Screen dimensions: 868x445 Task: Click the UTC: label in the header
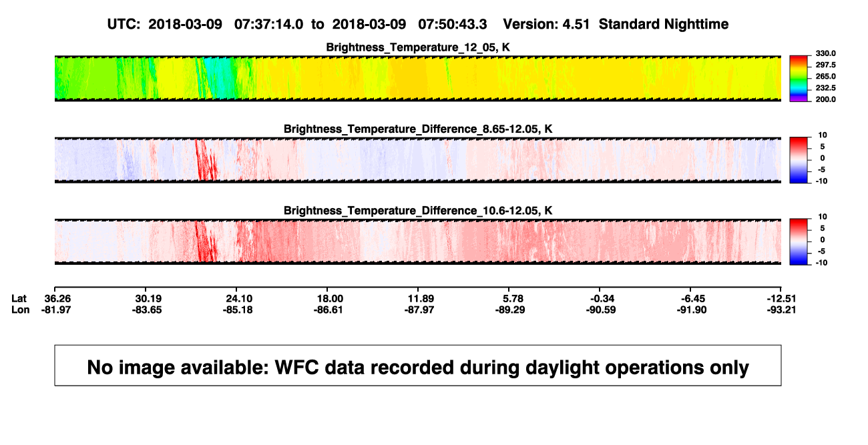(x=124, y=24)
